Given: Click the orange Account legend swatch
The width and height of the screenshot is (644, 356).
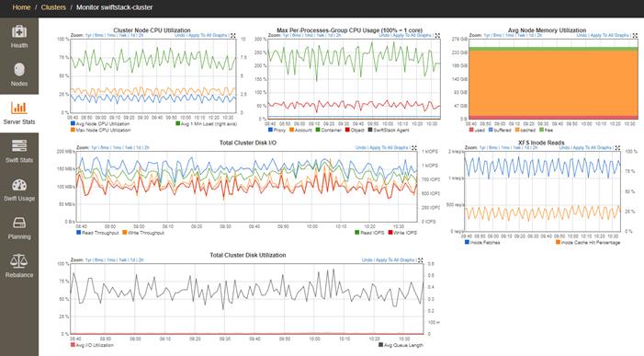Looking at the screenshot, I should coord(291,130).
